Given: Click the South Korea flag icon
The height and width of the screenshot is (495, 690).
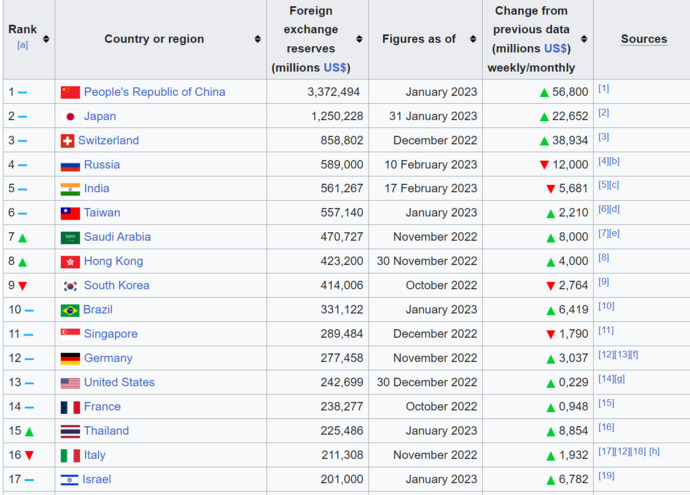Looking at the screenshot, I should pyautogui.click(x=70, y=286).
